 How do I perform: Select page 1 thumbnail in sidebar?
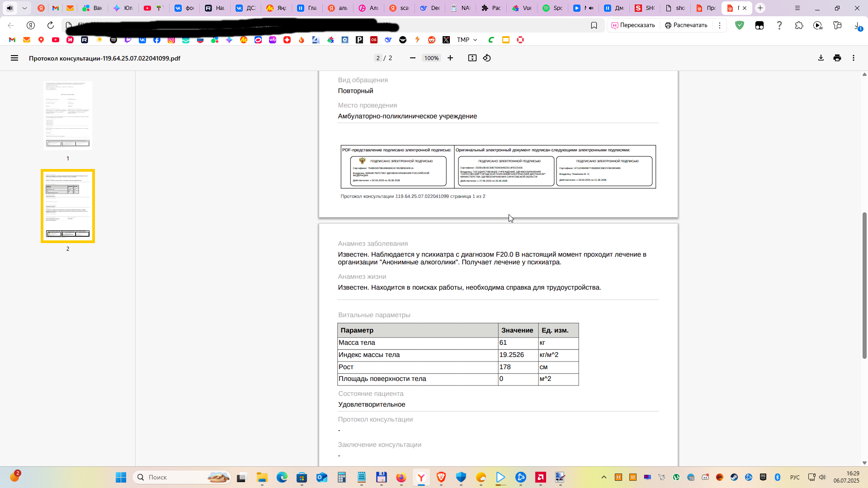tap(68, 115)
